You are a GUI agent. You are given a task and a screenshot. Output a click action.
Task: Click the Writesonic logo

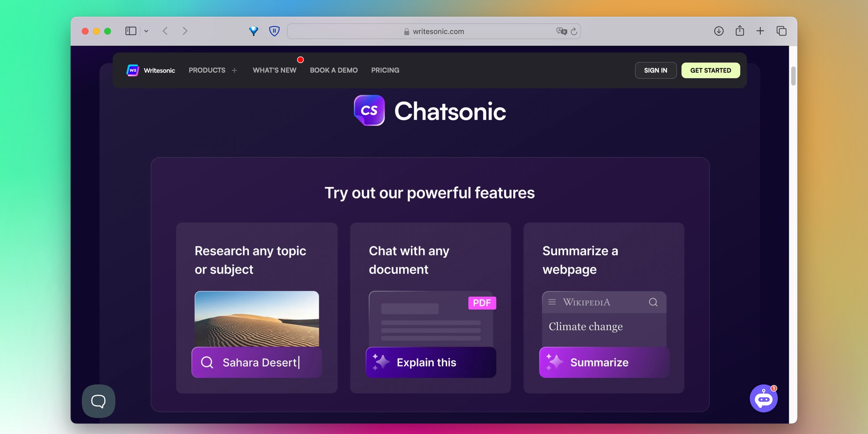(151, 70)
